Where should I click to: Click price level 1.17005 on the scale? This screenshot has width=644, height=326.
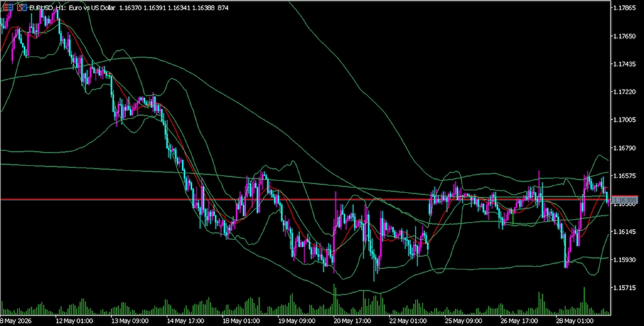point(626,120)
